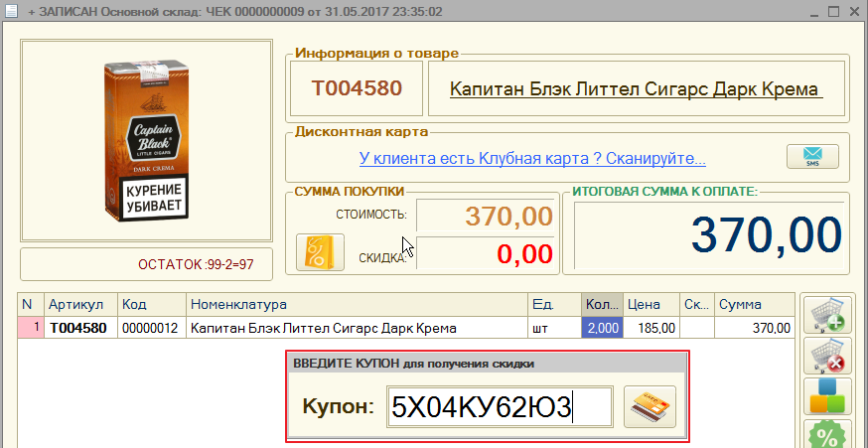868x448 pixels.
Task: Select the T004580 cell in the table
Action: point(81,328)
